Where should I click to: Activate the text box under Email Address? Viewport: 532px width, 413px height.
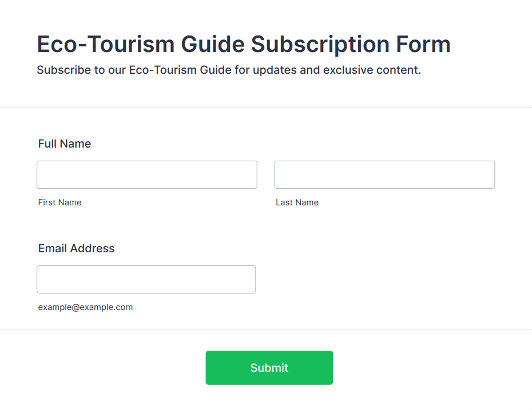146,279
